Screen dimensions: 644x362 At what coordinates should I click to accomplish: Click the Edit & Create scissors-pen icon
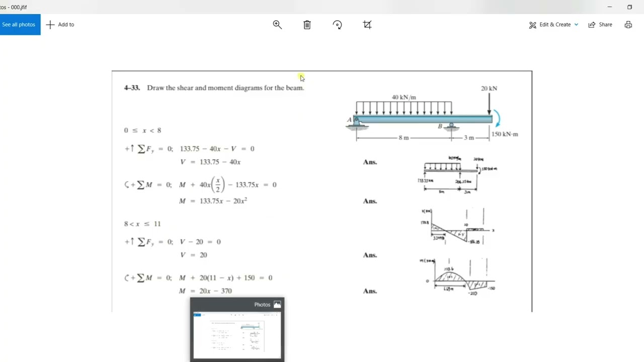(533, 25)
